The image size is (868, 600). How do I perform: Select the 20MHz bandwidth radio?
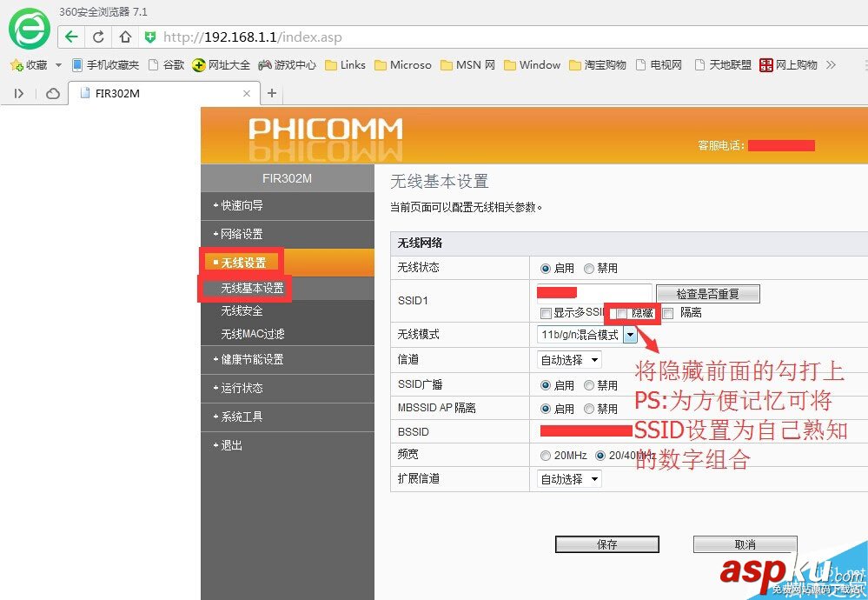tap(547, 455)
